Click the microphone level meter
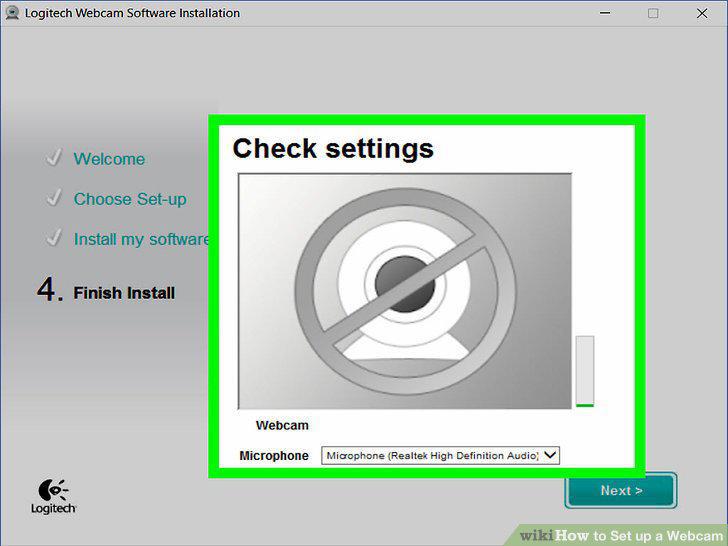Image resolution: width=728 pixels, height=546 pixels. pos(585,371)
